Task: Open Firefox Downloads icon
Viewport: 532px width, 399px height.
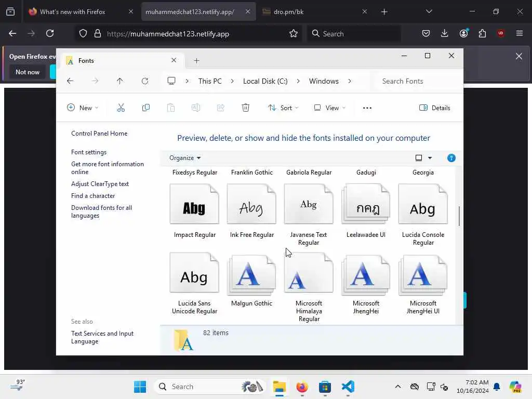Action: click(445, 33)
